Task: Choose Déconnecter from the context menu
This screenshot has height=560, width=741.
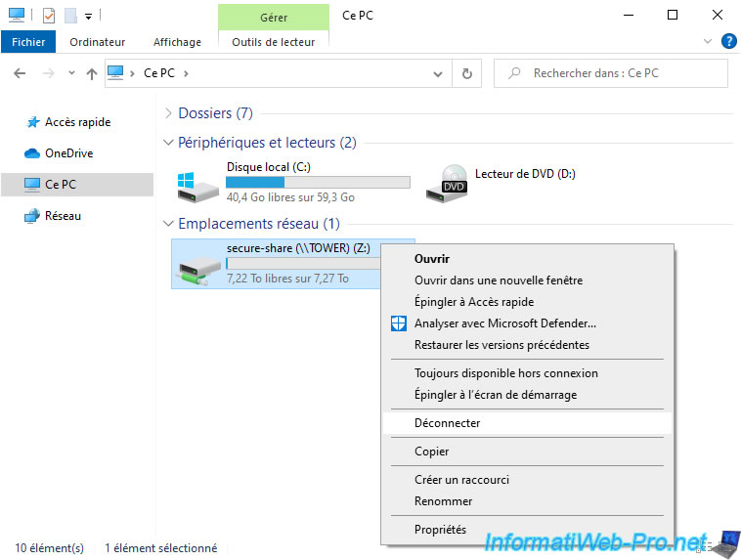Action: 447,423
